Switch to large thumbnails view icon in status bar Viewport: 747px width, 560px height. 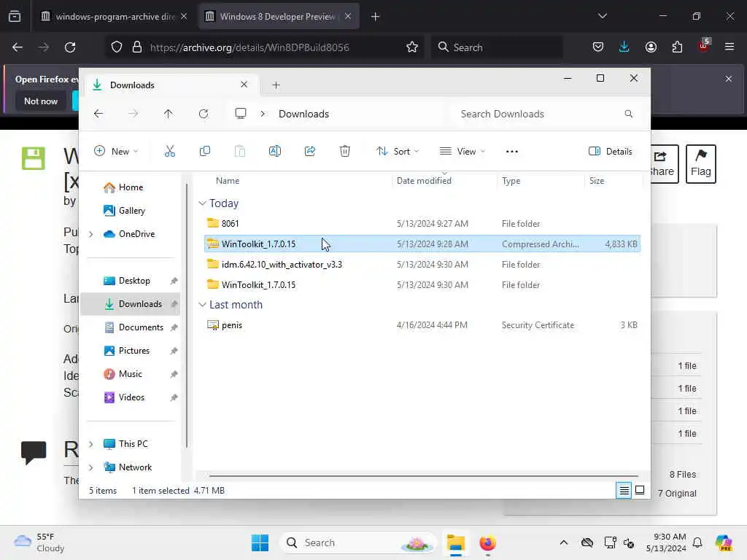(640, 491)
